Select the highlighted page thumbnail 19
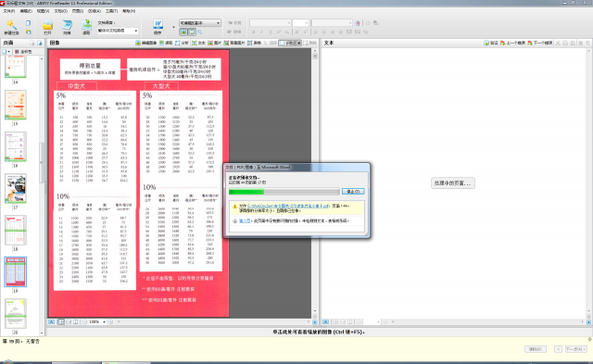 point(16,271)
